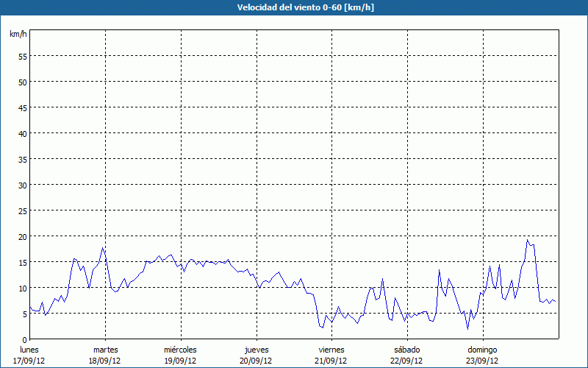Click the wind speed peak at start of martes
This screenshot has height=368, width=588.
(103, 248)
